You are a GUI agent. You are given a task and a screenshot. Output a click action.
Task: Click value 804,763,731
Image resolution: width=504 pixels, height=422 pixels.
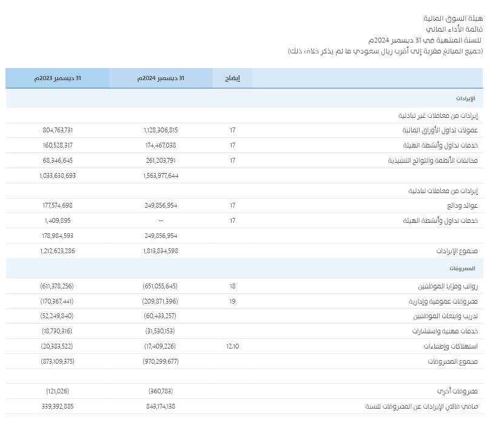click(58, 131)
